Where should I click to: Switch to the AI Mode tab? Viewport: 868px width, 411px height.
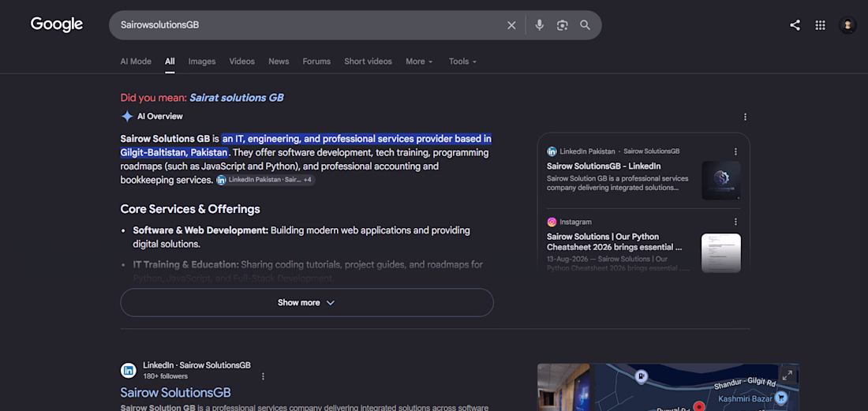(x=136, y=62)
